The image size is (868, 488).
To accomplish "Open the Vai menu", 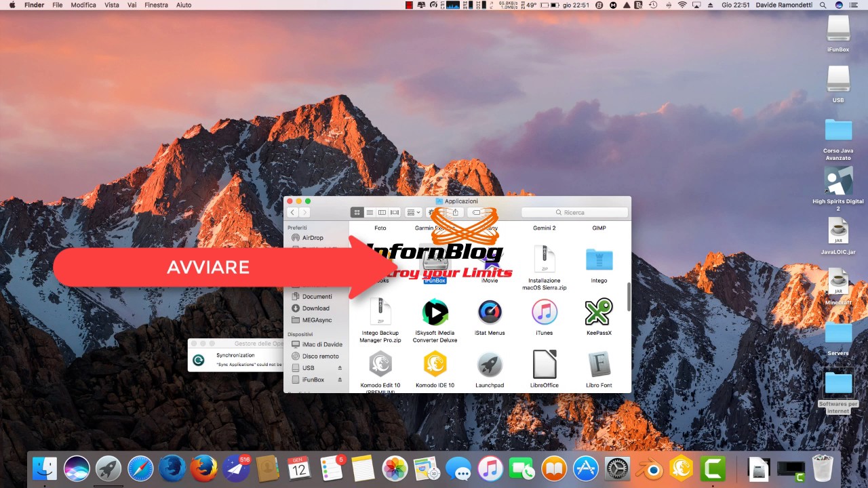I will tap(132, 5).
